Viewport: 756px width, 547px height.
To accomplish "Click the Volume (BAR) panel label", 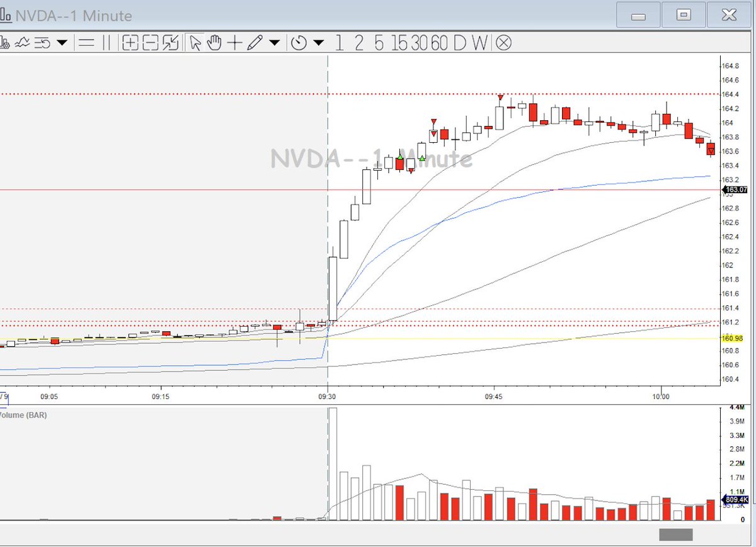I will click(23, 415).
